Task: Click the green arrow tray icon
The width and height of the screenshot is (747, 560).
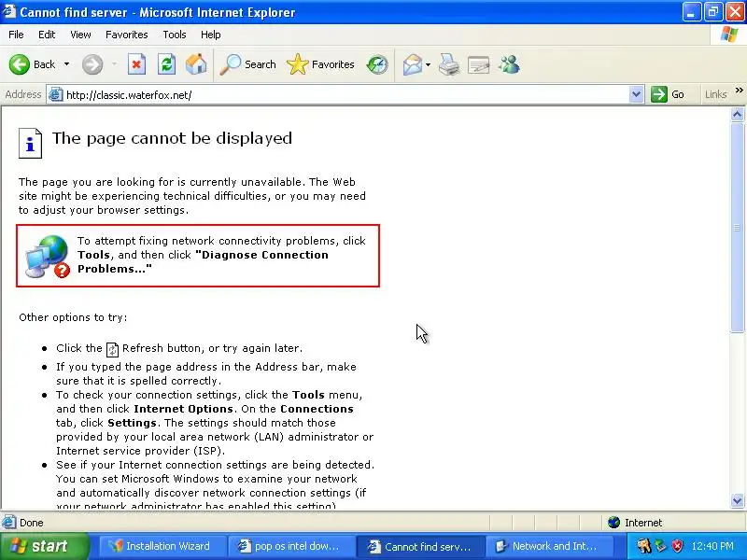Action: [661, 546]
